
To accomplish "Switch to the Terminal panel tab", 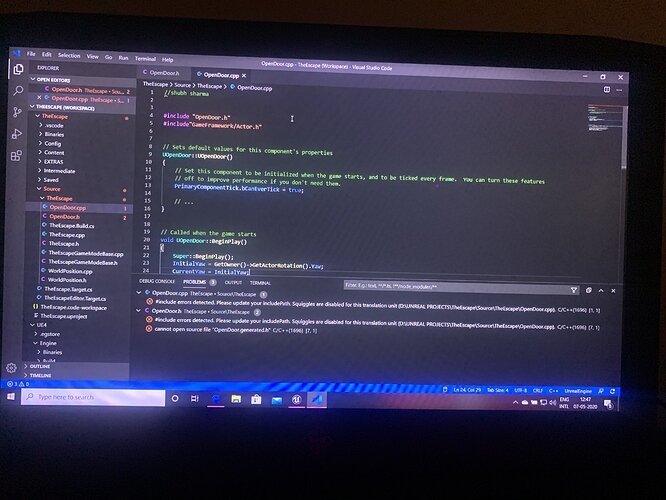I will pos(260,283).
